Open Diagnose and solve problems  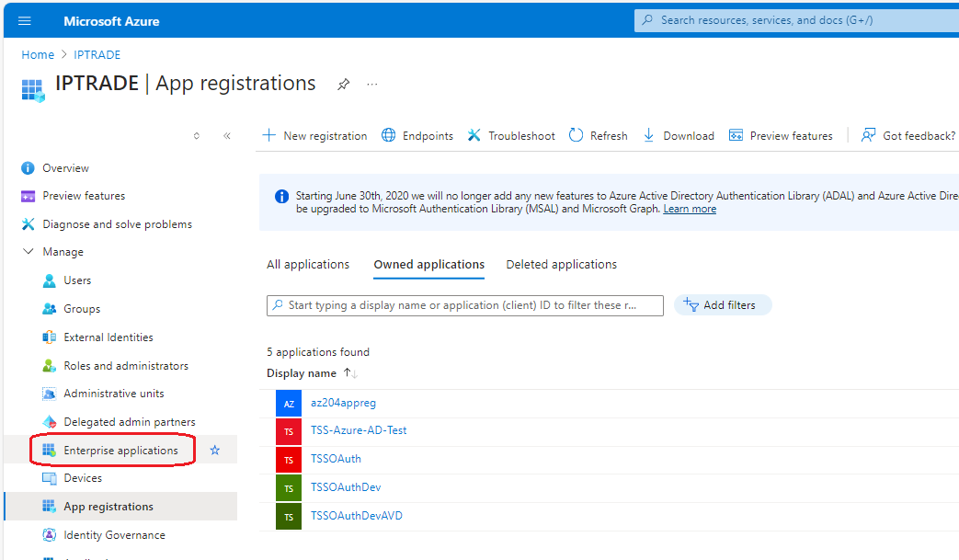point(120,224)
